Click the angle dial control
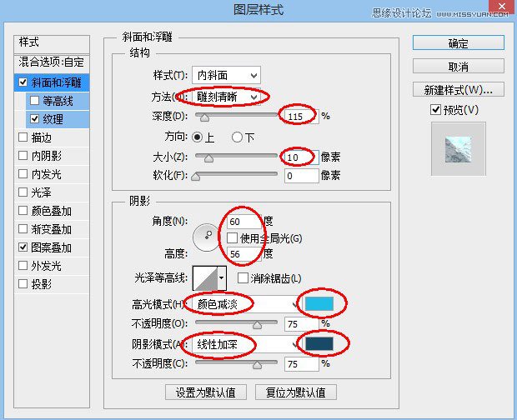 207,237
